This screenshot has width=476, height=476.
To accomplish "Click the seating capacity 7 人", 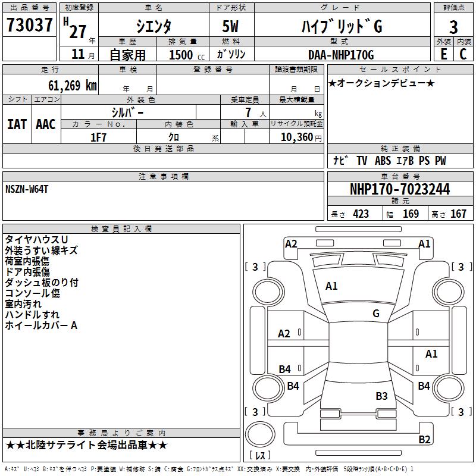I will coord(255,112).
